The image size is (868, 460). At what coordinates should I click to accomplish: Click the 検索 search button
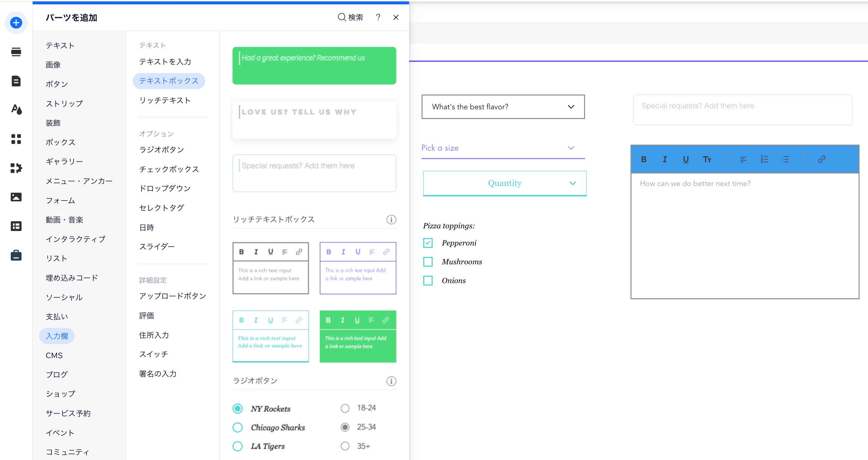click(351, 17)
